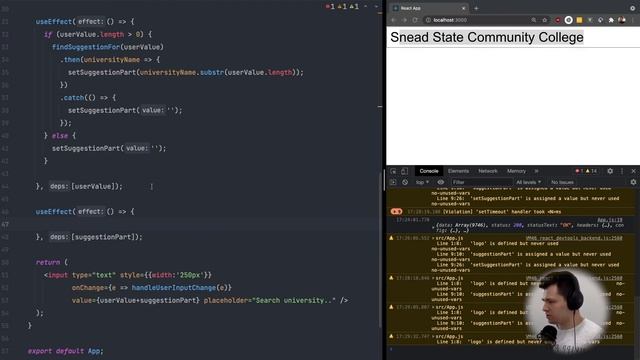Viewport: 640px width, 360px height.
Task: Open the browser profile avatar
Action: tap(622, 20)
